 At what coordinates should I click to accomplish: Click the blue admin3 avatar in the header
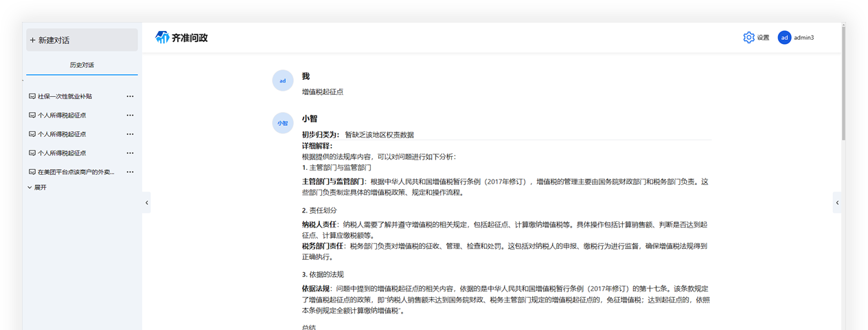click(x=784, y=38)
